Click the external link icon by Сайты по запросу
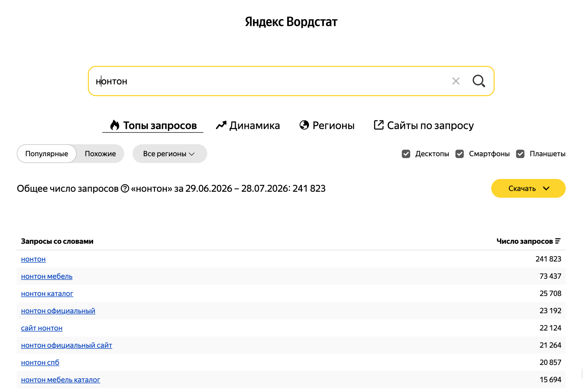This screenshot has width=583, height=392. (x=379, y=125)
